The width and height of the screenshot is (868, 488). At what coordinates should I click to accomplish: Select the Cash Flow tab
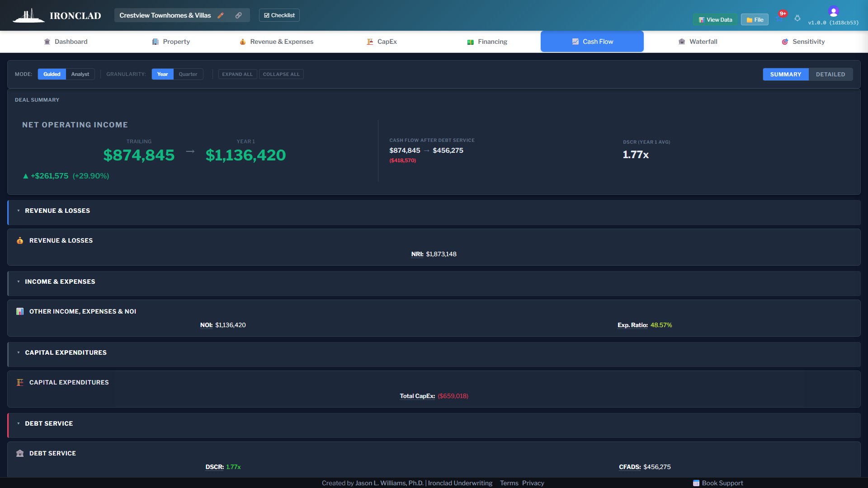(592, 42)
